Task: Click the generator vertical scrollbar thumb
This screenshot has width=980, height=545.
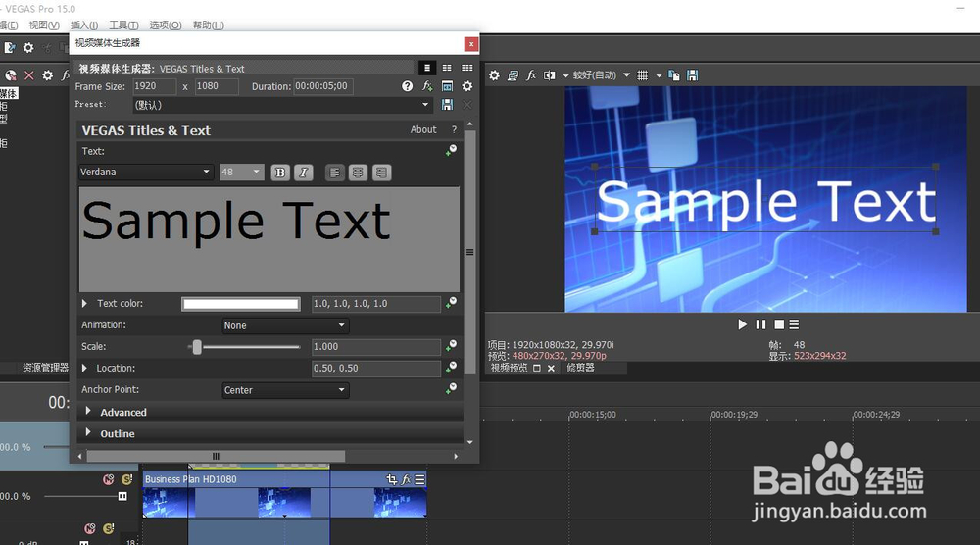Action: point(469,253)
